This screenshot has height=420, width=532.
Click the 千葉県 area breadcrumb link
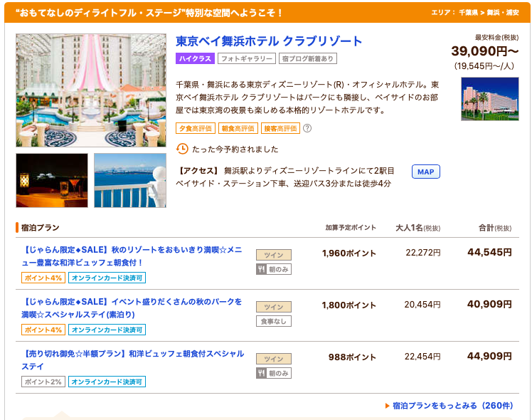(468, 13)
